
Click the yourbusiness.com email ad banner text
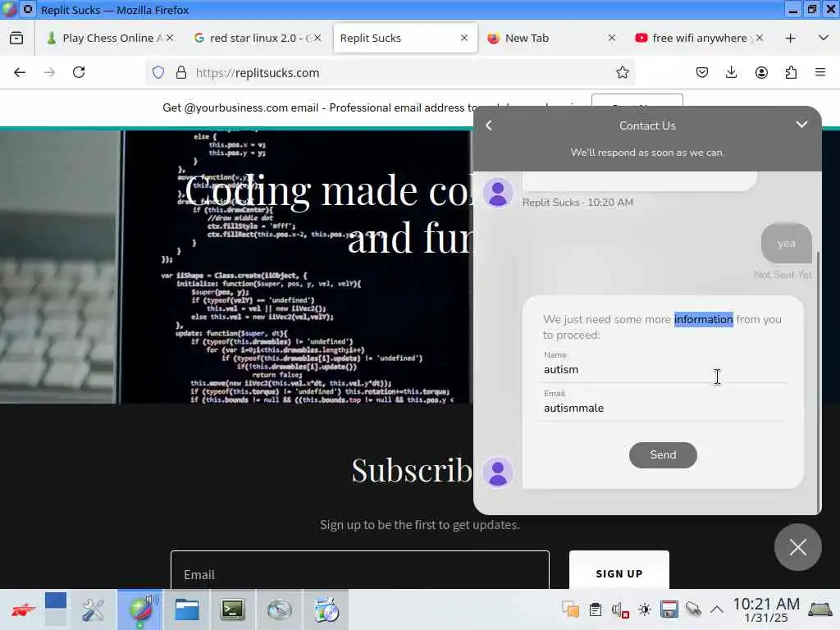[x=321, y=107]
